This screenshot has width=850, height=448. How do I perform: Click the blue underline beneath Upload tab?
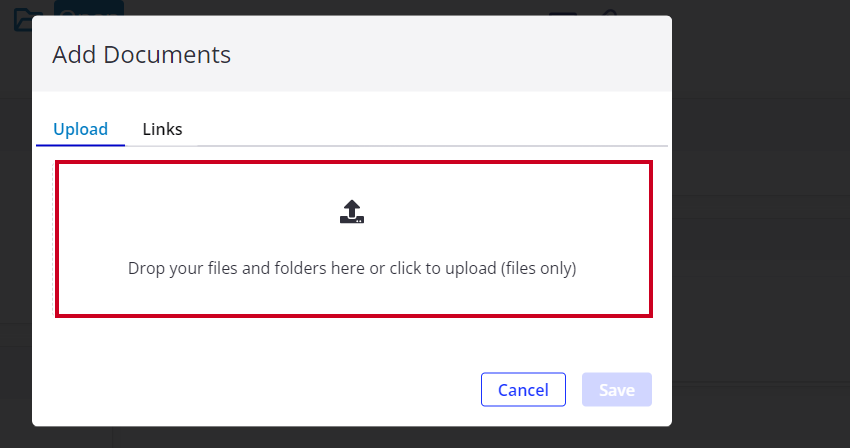(x=80, y=145)
